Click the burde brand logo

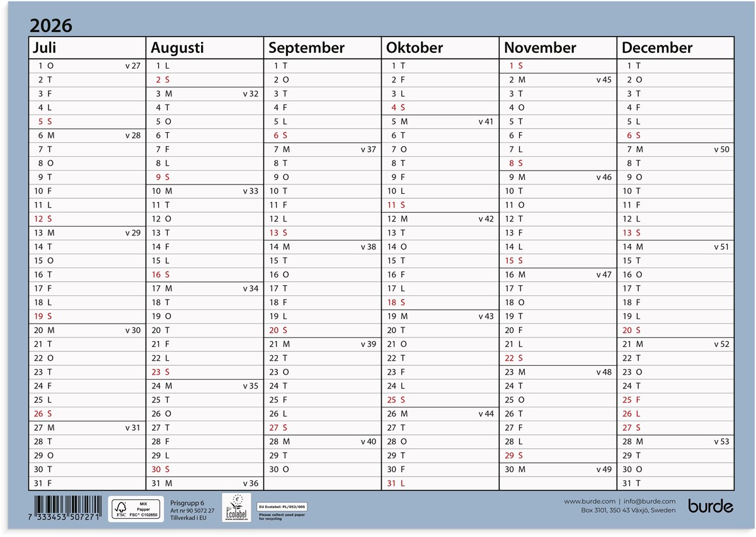[710, 506]
